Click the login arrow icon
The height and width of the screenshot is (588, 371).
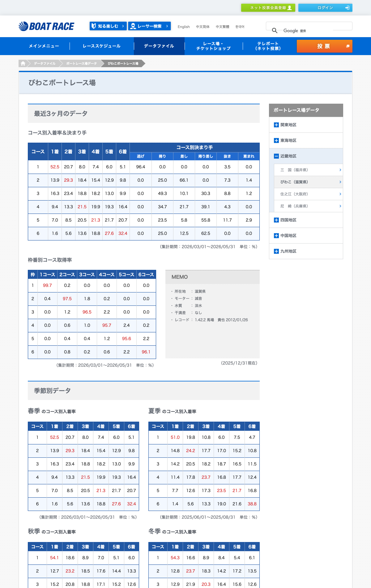[347, 8]
